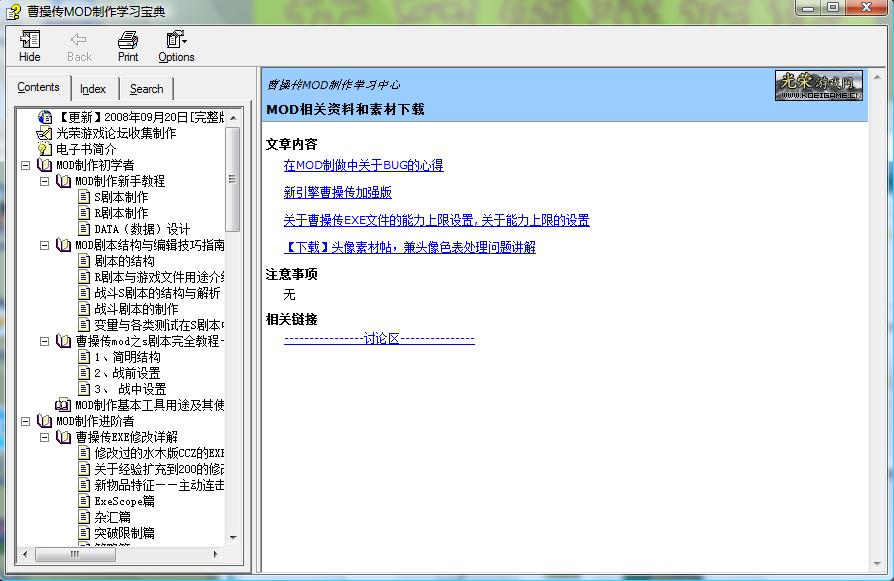Screen dimensions: 894x581
Task: Open the 变量与各类测试在S剧本 topic
Action: click(159, 325)
